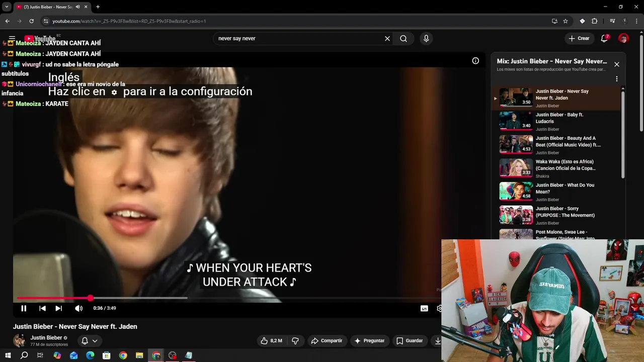Image resolution: width=644 pixels, height=362 pixels.
Task: Open Justin Bieber channel avatar
Action: click(x=20, y=340)
